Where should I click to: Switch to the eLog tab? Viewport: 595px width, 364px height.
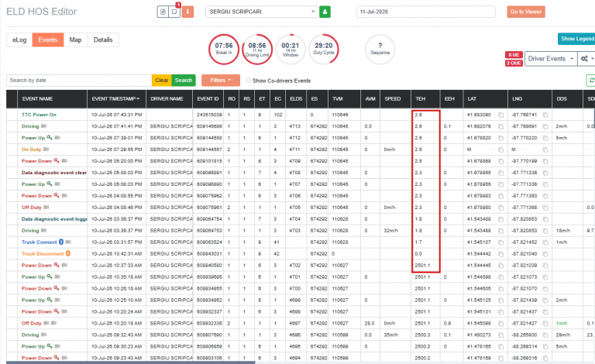tap(19, 39)
